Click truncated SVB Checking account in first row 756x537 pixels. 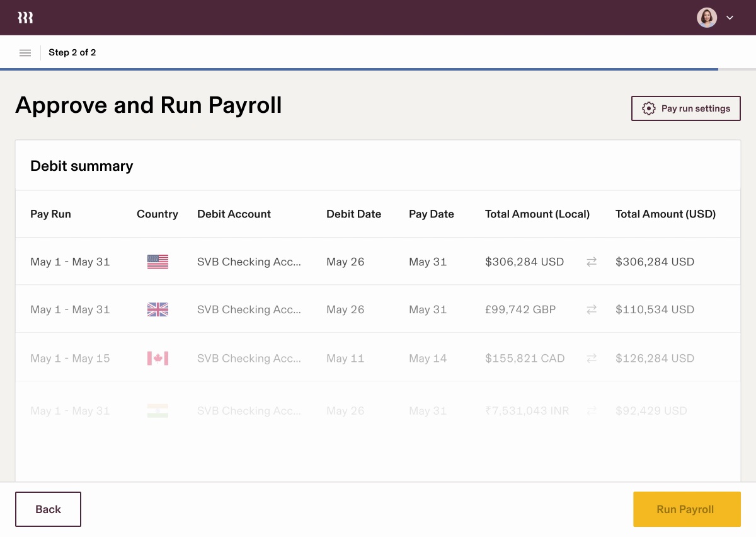click(249, 262)
